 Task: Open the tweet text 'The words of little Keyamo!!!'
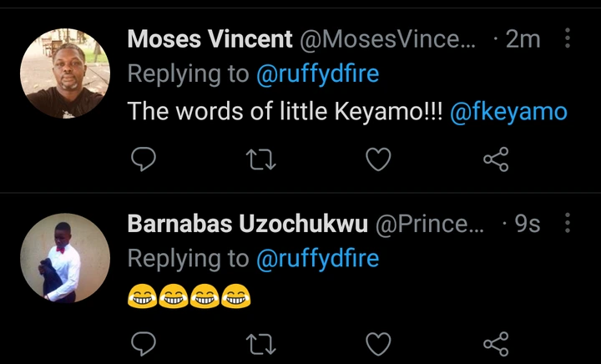pyautogui.click(x=284, y=112)
